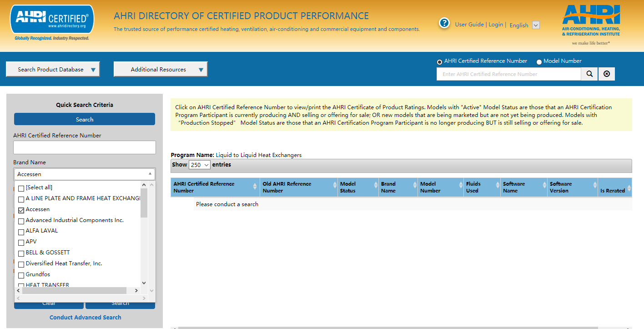Click the AHRI Certified logo
This screenshot has height=329, width=644.
pyautogui.click(x=52, y=22)
